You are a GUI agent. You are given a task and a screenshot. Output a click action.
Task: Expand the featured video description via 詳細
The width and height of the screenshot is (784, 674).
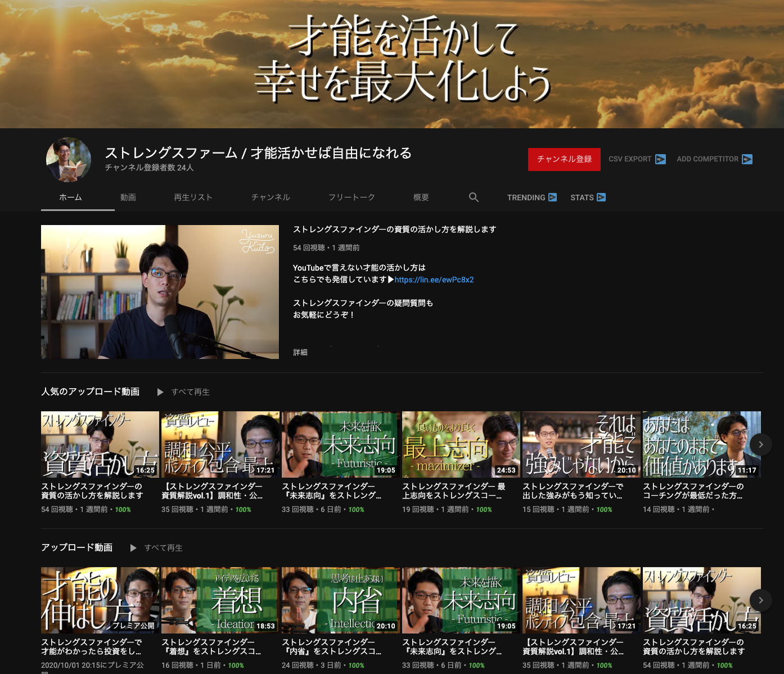point(300,352)
